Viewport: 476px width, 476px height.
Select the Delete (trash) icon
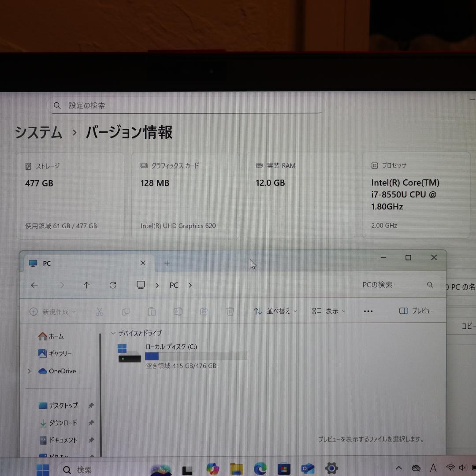[230, 311]
